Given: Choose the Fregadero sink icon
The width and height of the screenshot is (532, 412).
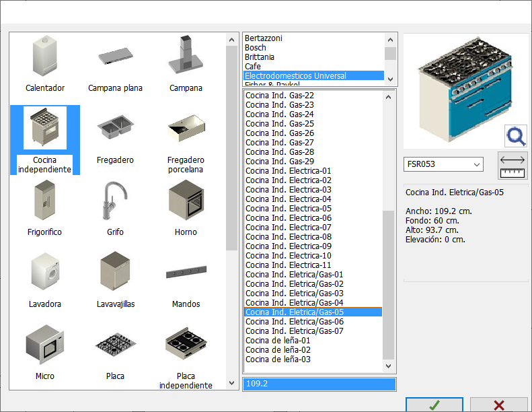Looking at the screenshot, I should [115, 127].
